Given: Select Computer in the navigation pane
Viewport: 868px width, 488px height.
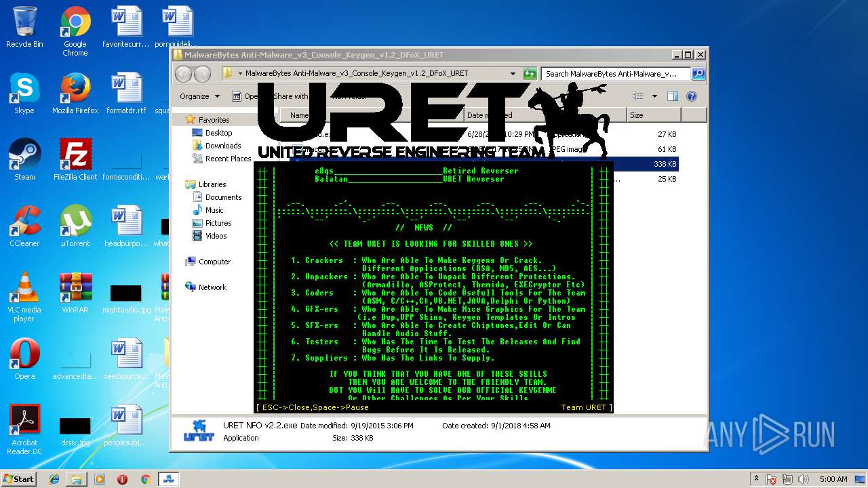Looking at the screenshot, I should [214, 262].
